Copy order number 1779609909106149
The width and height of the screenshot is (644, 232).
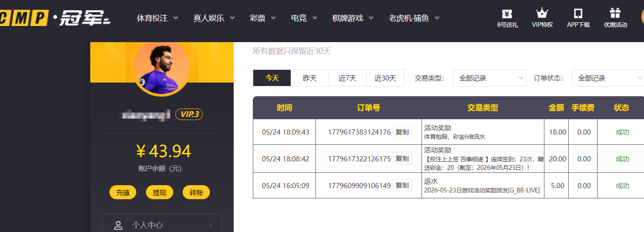[x=402, y=185]
